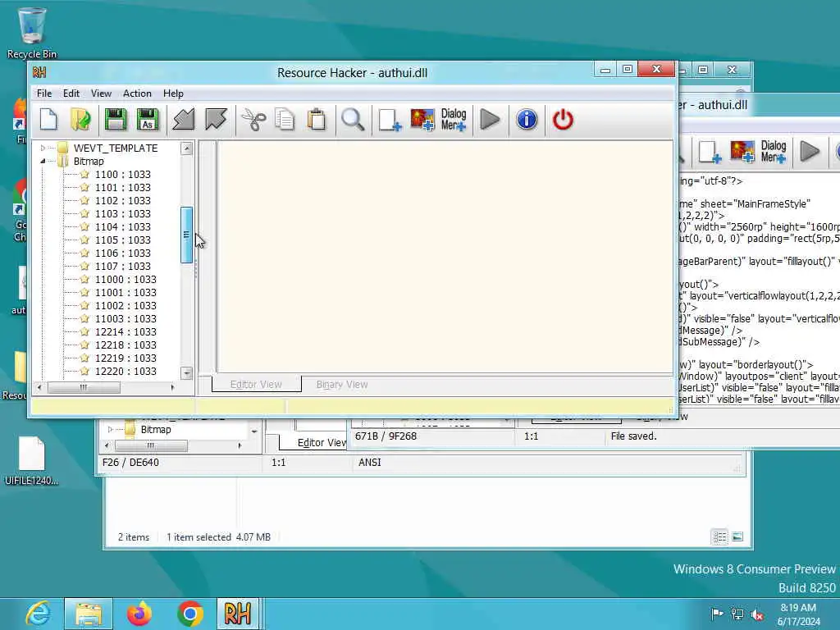Select bitmap resource 12220 : 1033
The height and width of the screenshot is (630, 840).
tap(126, 372)
